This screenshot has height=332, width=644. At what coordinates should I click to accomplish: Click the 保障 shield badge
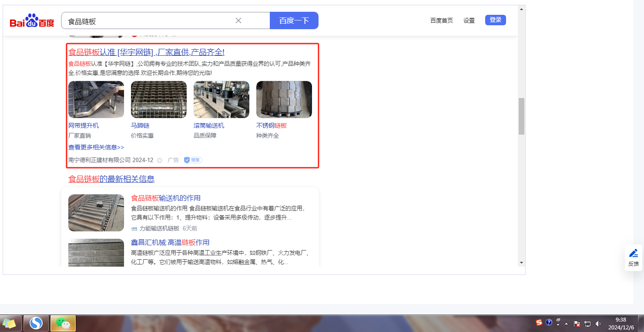tap(193, 160)
